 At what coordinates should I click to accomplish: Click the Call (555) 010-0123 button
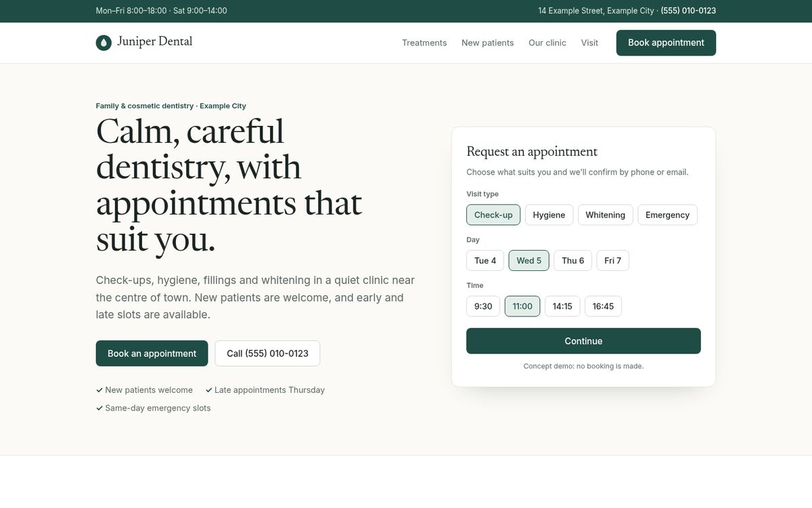(x=267, y=354)
